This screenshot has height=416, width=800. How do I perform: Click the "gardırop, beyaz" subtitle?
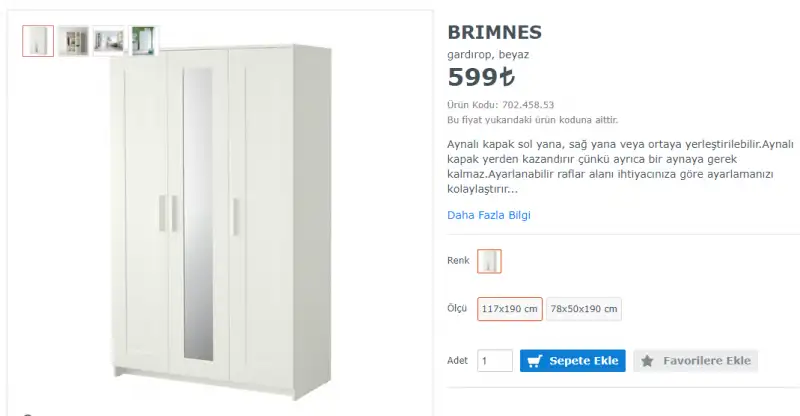488,54
